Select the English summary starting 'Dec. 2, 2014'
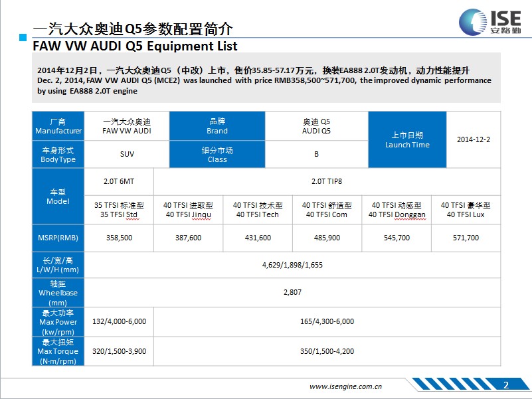Screen dimensions: 532x399 [264, 86]
